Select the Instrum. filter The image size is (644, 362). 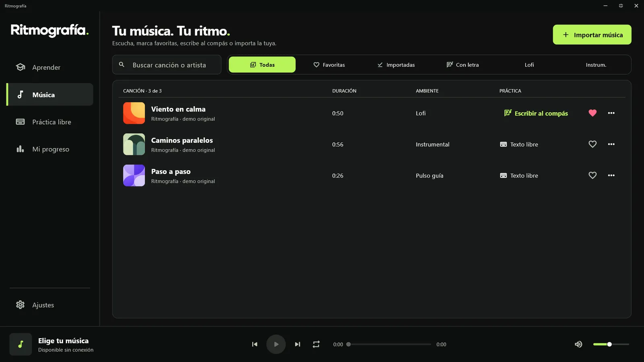(596, 65)
